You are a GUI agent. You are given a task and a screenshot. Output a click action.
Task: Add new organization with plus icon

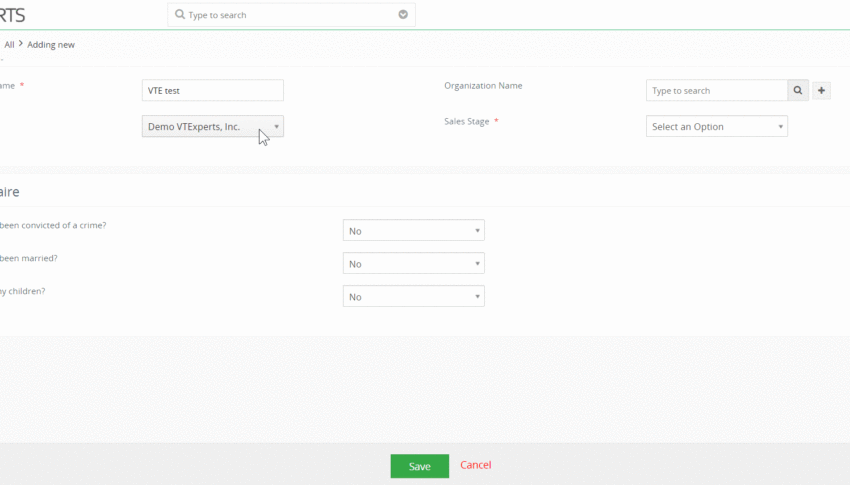point(821,90)
